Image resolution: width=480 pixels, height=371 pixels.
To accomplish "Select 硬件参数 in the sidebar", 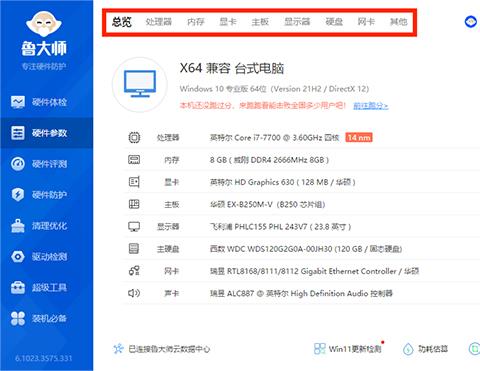I will tap(46, 133).
